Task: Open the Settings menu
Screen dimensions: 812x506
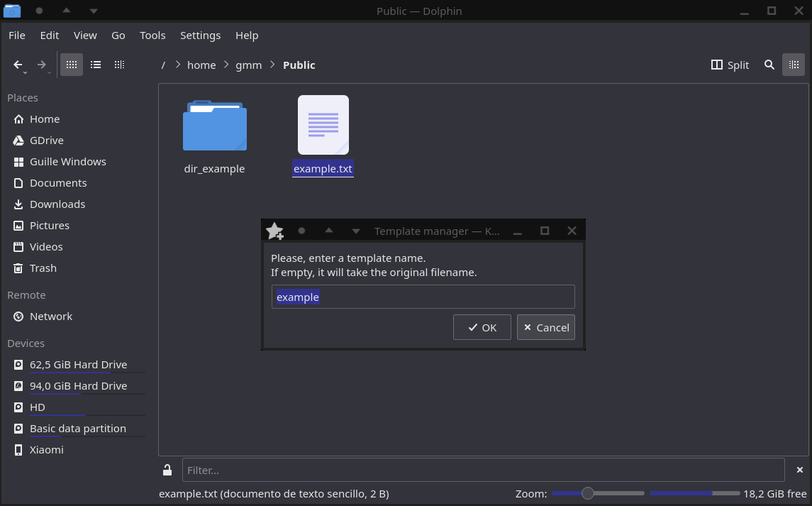Action: tap(200, 35)
